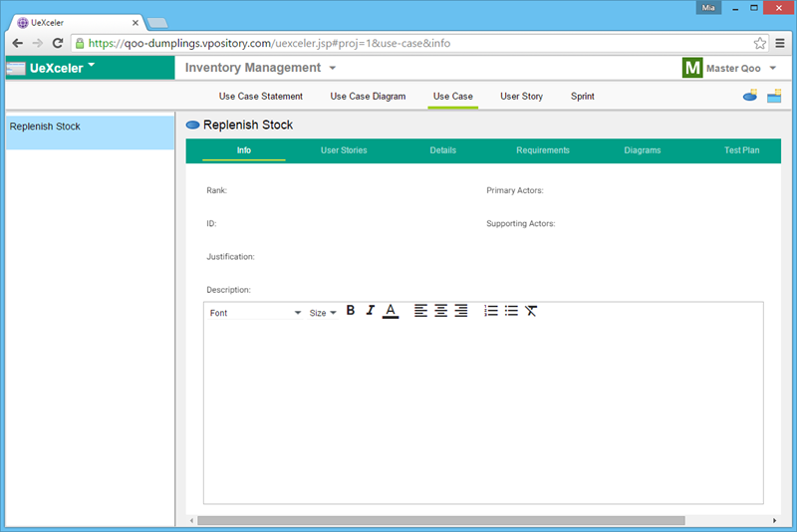Screen dimensions: 797x532
Task: Open the Details sub-tab
Action: click(442, 150)
